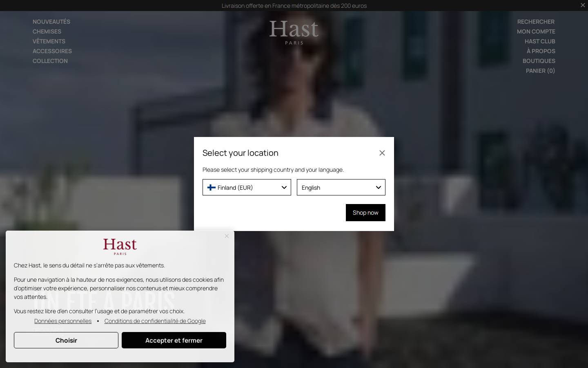Close the Select your location dialog
This screenshot has height=368, width=588.
click(x=382, y=153)
